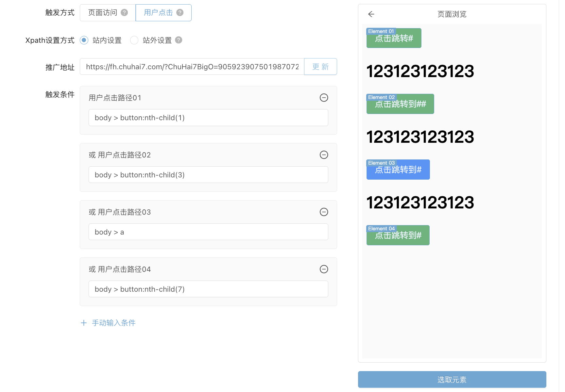Switch to 页面访问 trigger tab
This screenshot has height=392, width=565.
pos(103,13)
